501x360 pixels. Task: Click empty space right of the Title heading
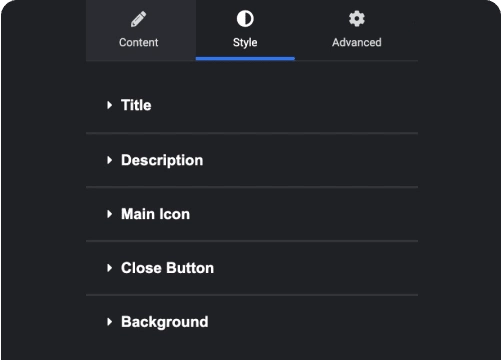284,105
